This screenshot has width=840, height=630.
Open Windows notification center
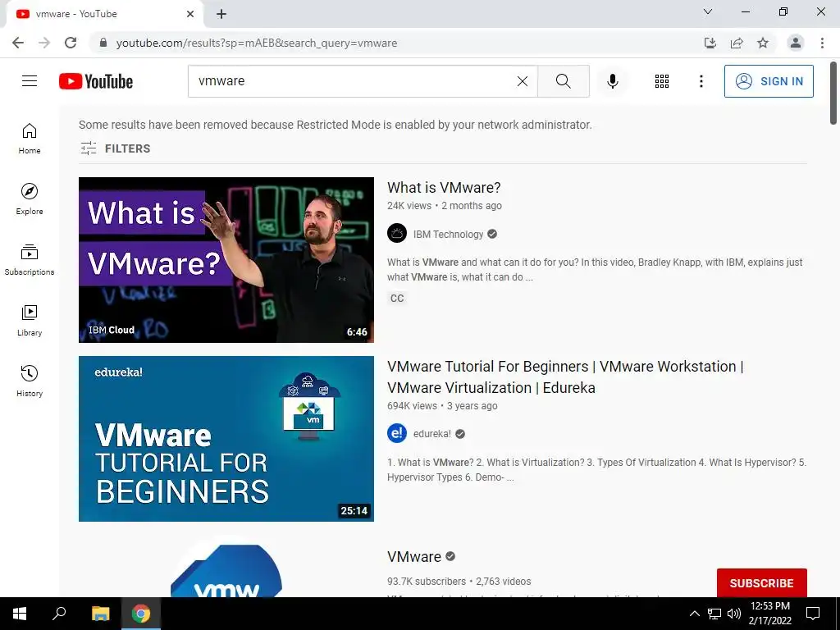click(813, 614)
